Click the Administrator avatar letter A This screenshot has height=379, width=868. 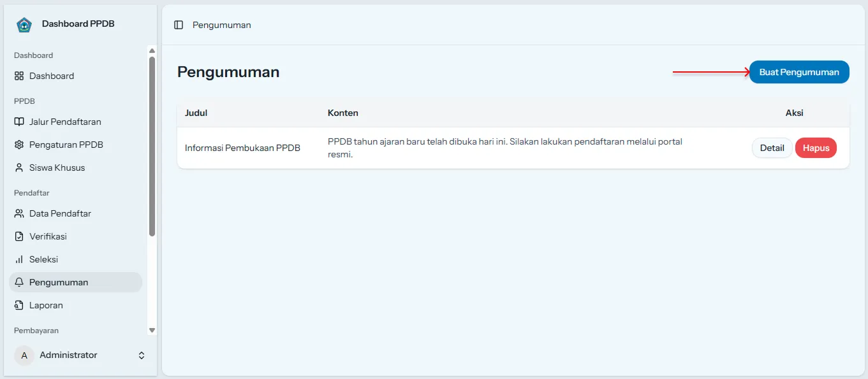(24, 355)
